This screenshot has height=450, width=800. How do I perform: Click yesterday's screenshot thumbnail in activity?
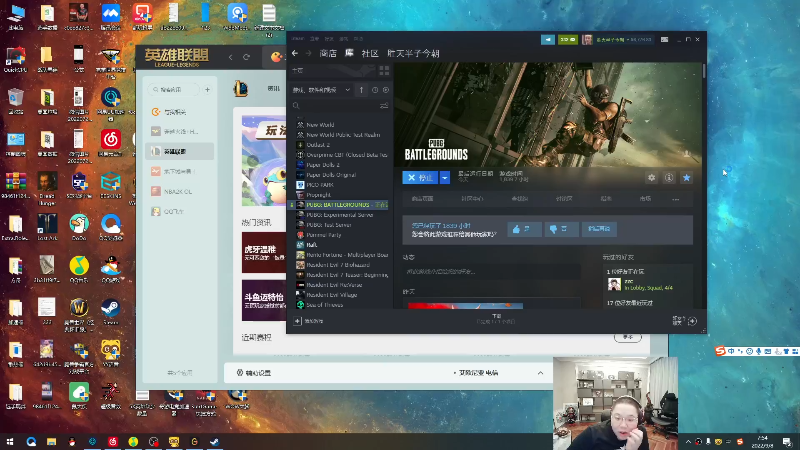(465, 306)
